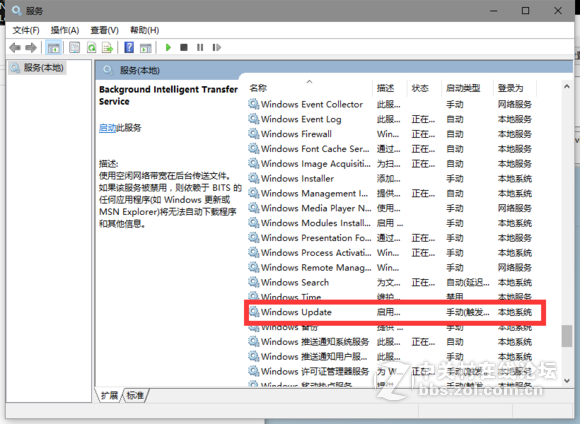Click the Forward arrow toolbar icon
The width and height of the screenshot is (580, 424).
pos(31,47)
